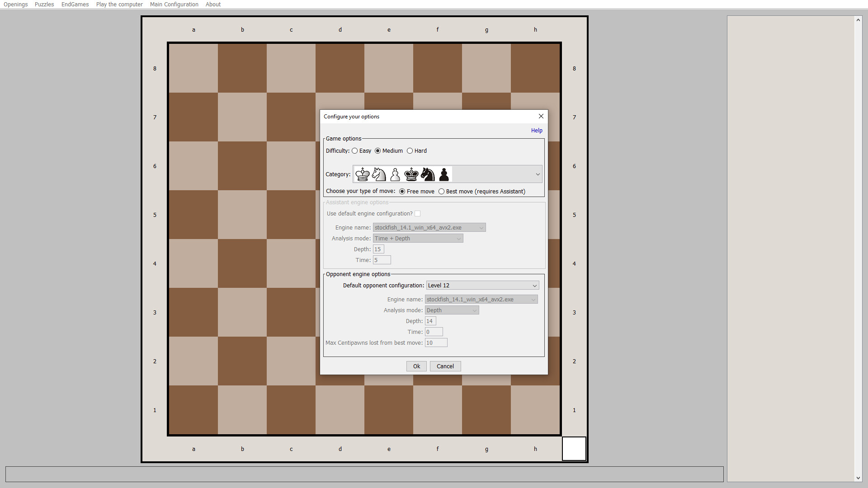Click the h1 square of the chessboard
Viewport: 868px width, 488px height.
click(535, 410)
